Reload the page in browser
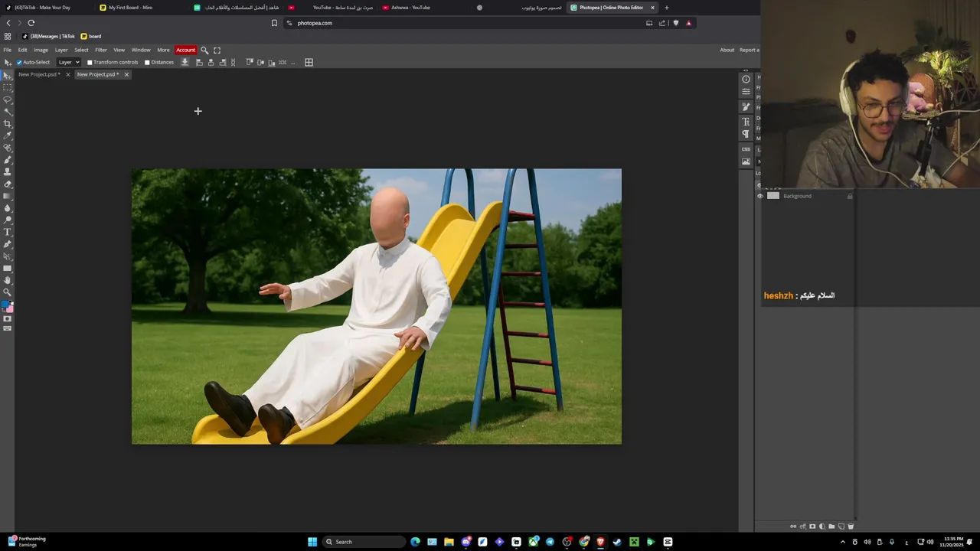The height and width of the screenshot is (551, 980). 31,23
